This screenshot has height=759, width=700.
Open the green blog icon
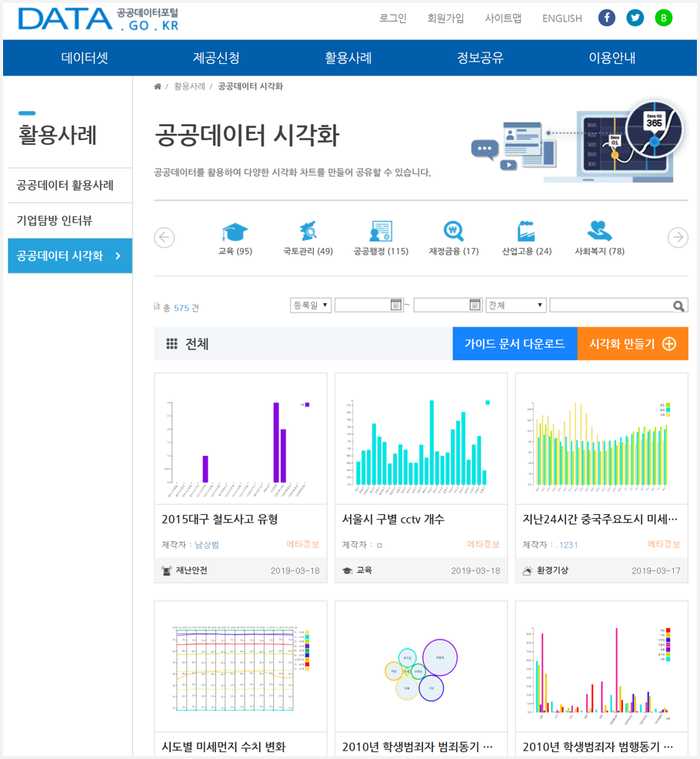point(664,18)
